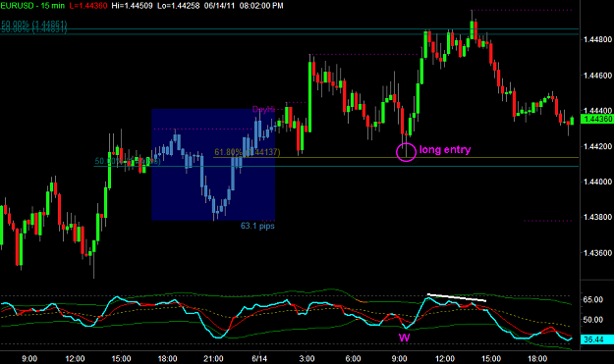
Task: Click the 1.44200 price axis label
Action: coord(597,146)
